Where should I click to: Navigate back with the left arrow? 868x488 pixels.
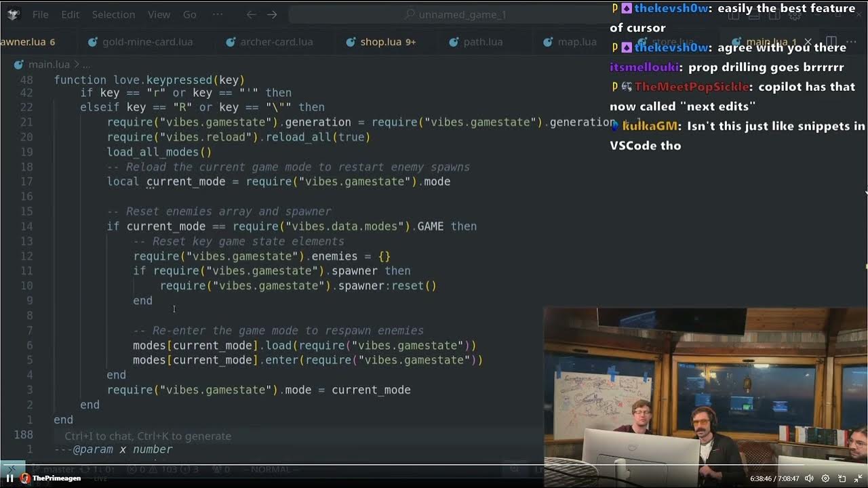tap(252, 14)
